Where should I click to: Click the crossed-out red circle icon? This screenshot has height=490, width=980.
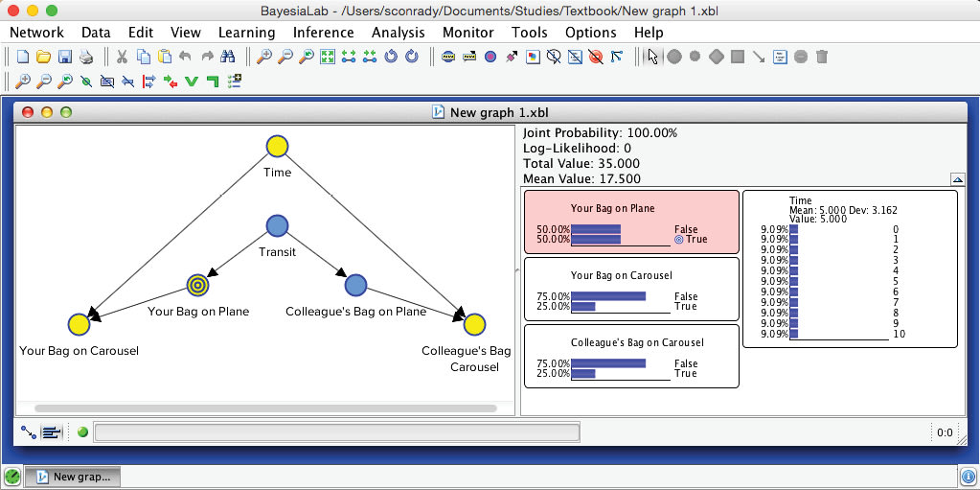[596, 57]
